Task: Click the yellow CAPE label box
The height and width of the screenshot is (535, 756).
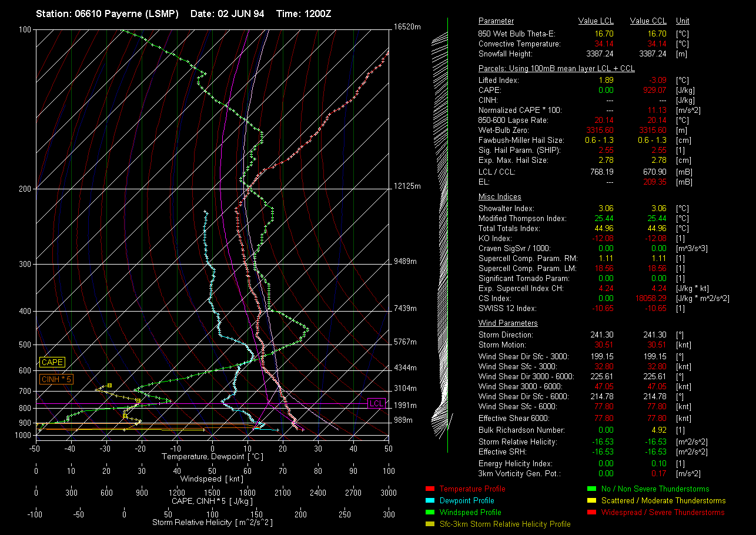Action: (52, 363)
